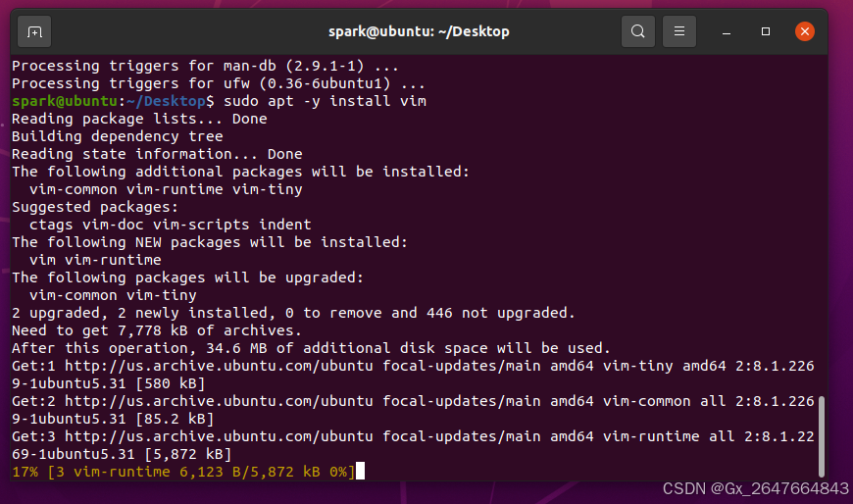The width and height of the screenshot is (853, 504).
Task: Open the hamburger menu
Action: click(x=678, y=31)
